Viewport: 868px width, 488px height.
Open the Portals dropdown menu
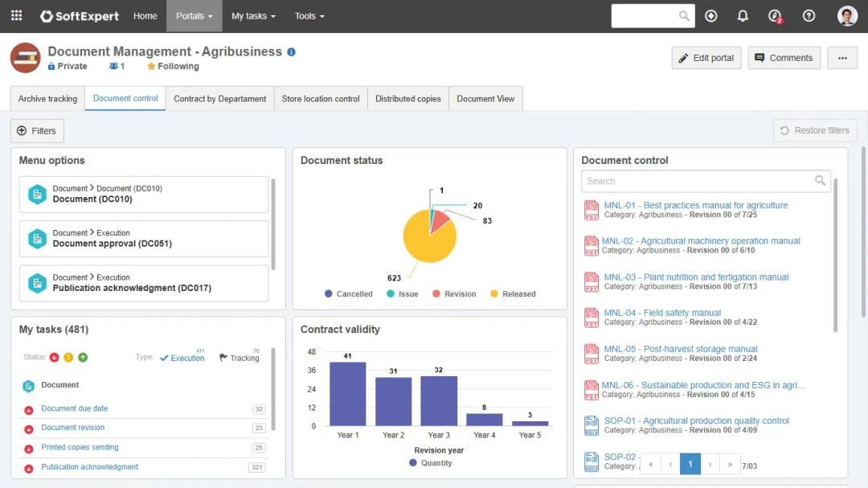click(194, 16)
